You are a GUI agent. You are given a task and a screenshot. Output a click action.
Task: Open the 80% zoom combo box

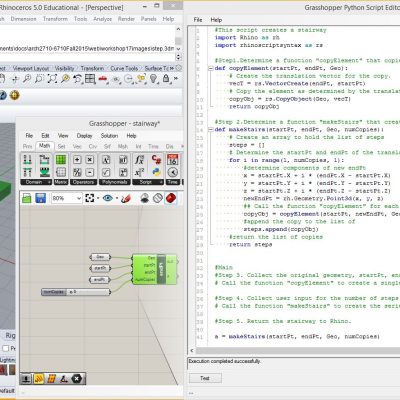[x=67, y=198]
